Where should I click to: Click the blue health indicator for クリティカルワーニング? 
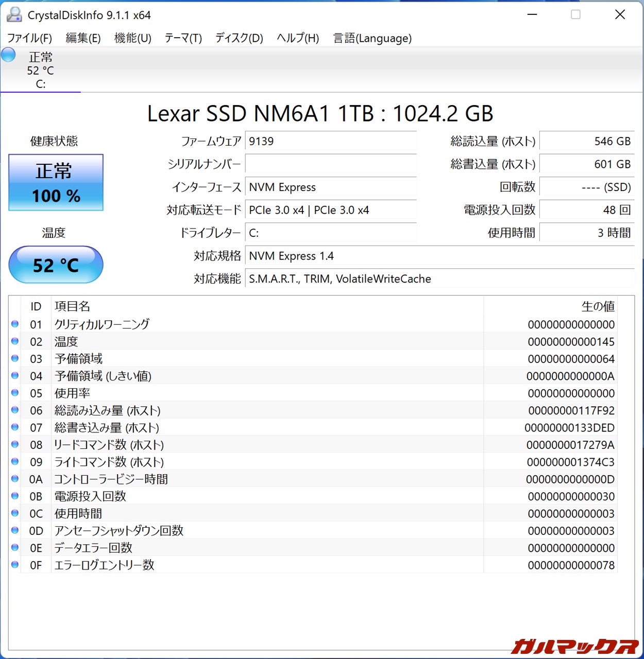pos(15,323)
